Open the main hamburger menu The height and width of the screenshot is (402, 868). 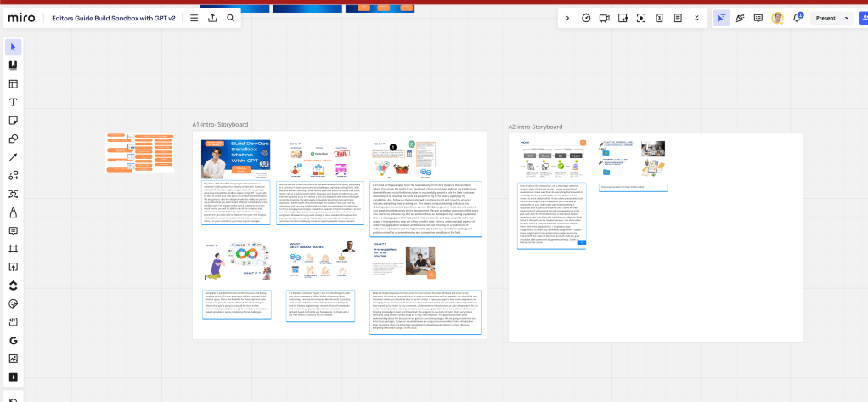pos(194,19)
